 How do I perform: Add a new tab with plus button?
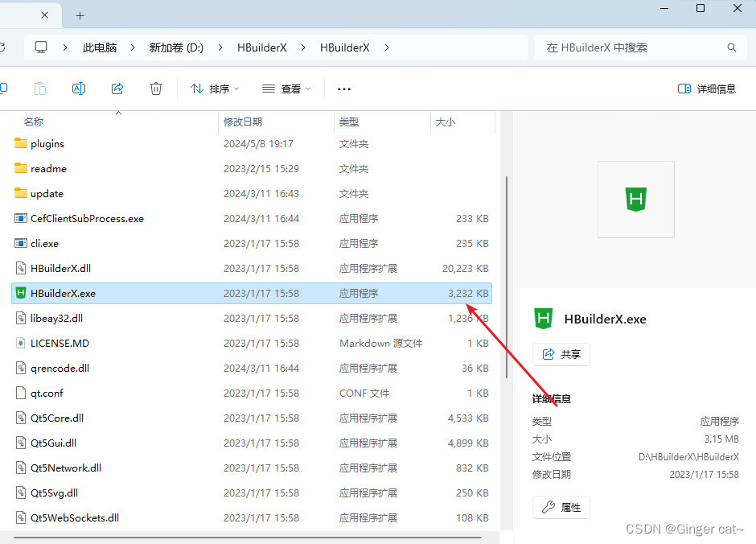[80, 16]
